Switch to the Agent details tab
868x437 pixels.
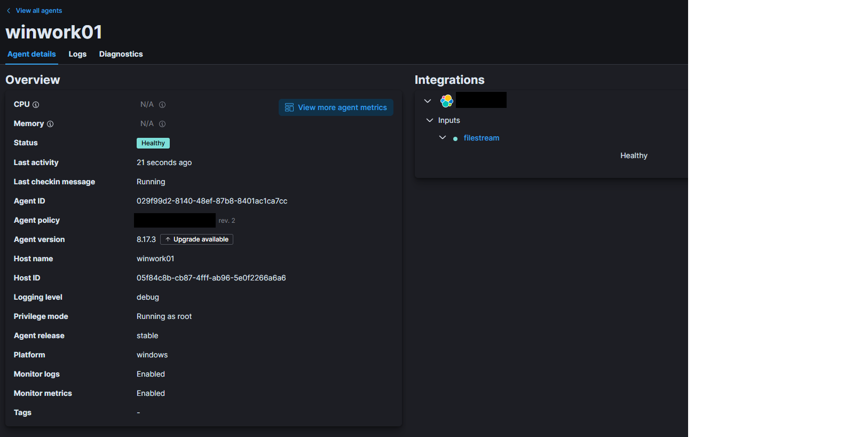31,54
